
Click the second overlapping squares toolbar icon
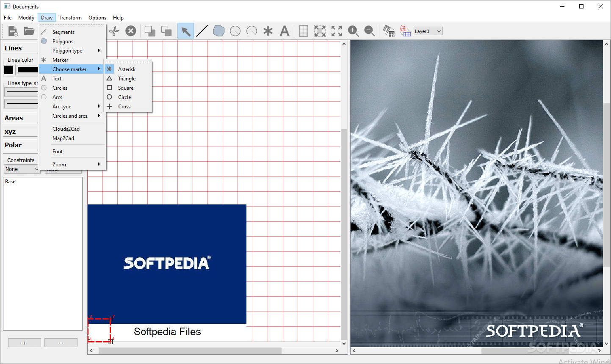coord(166,31)
